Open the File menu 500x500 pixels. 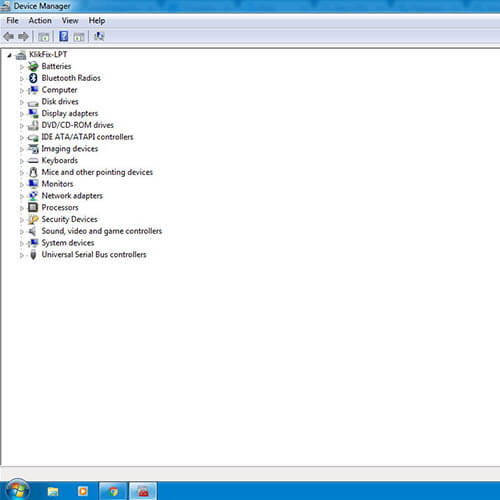click(x=12, y=21)
